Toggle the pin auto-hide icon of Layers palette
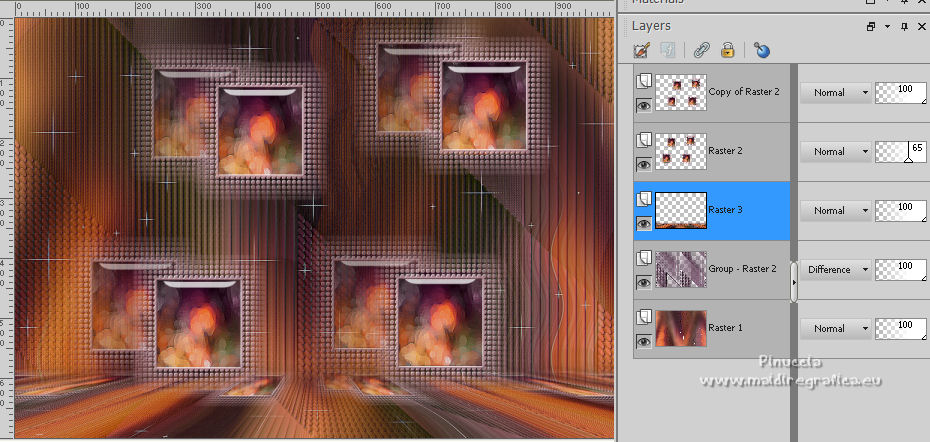 (904, 26)
